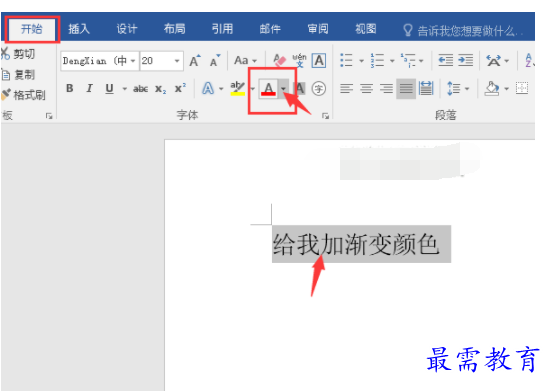The height and width of the screenshot is (391, 548).
Task: Click the Shading paint bucket icon
Action: [x=491, y=88]
